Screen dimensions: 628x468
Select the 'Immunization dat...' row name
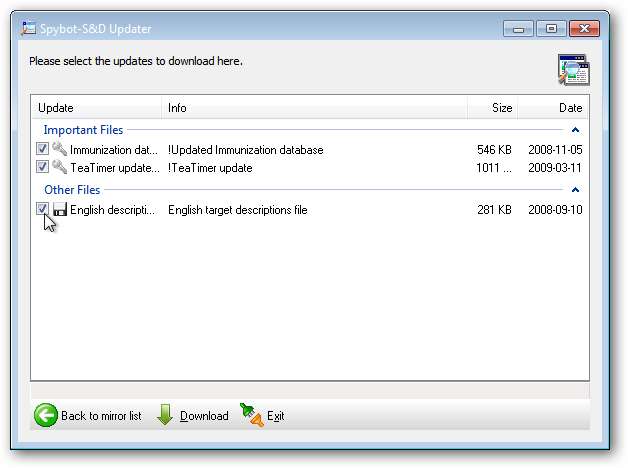[x=114, y=150]
